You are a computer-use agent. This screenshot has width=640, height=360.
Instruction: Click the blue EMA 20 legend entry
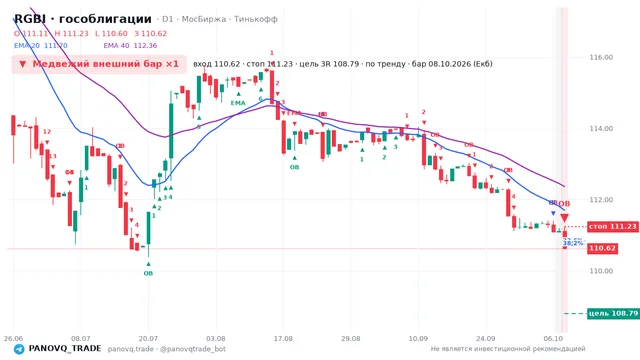(x=41, y=46)
